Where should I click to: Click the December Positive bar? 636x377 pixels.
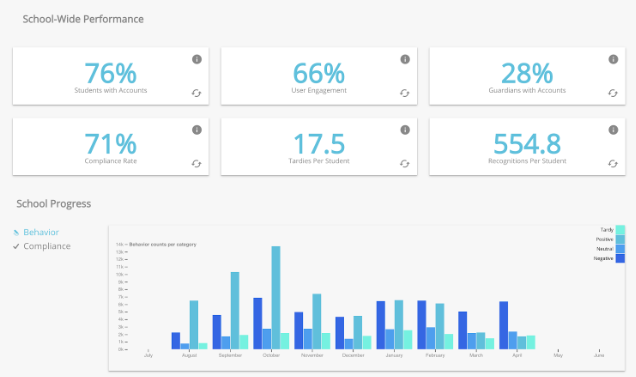358,332
